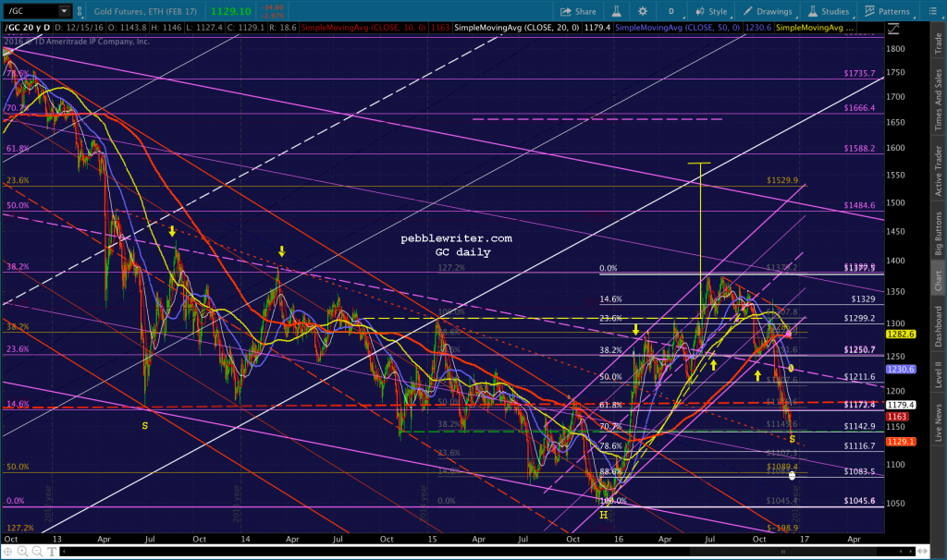
Task: Open chart settings gear icon
Action: point(643,11)
